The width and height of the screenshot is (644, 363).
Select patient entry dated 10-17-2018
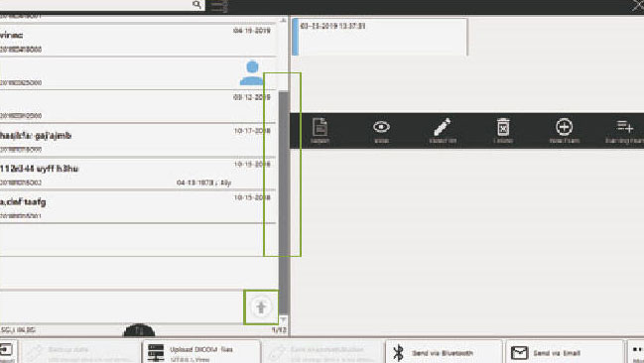pos(138,140)
